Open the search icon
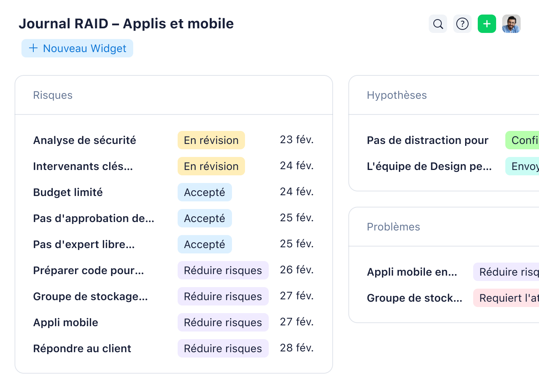The width and height of the screenshot is (539, 392). click(438, 24)
